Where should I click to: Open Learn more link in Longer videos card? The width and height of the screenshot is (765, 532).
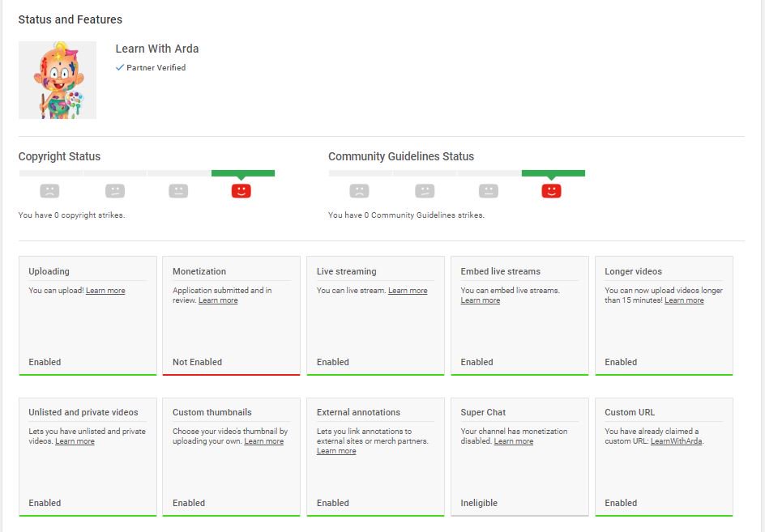coord(684,300)
